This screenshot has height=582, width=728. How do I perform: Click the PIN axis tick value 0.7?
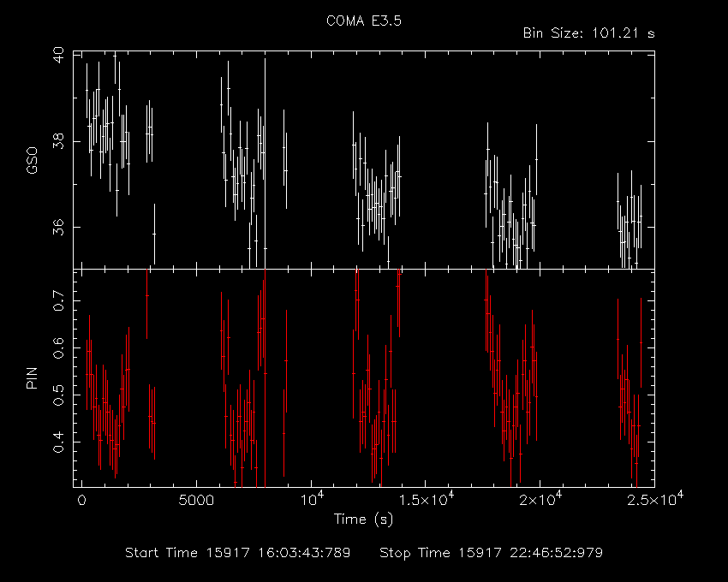click(x=59, y=300)
